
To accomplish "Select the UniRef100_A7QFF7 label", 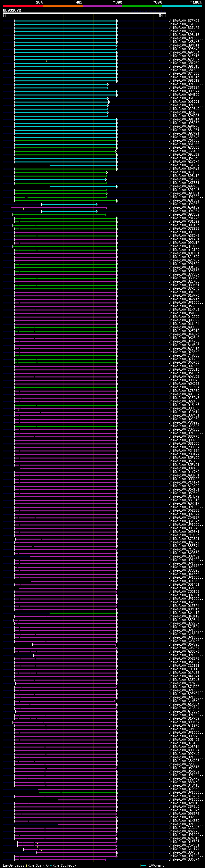I will click(184, 60).
